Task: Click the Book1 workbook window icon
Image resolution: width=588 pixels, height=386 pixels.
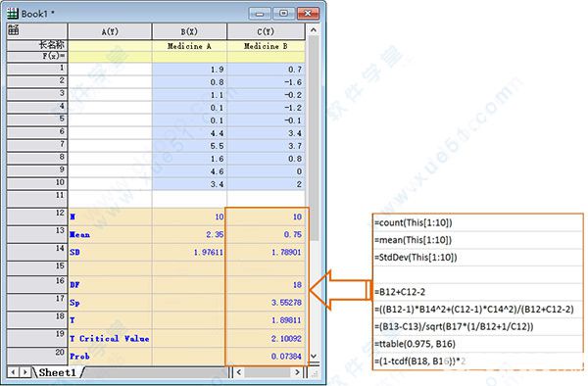Action: [x=13, y=14]
